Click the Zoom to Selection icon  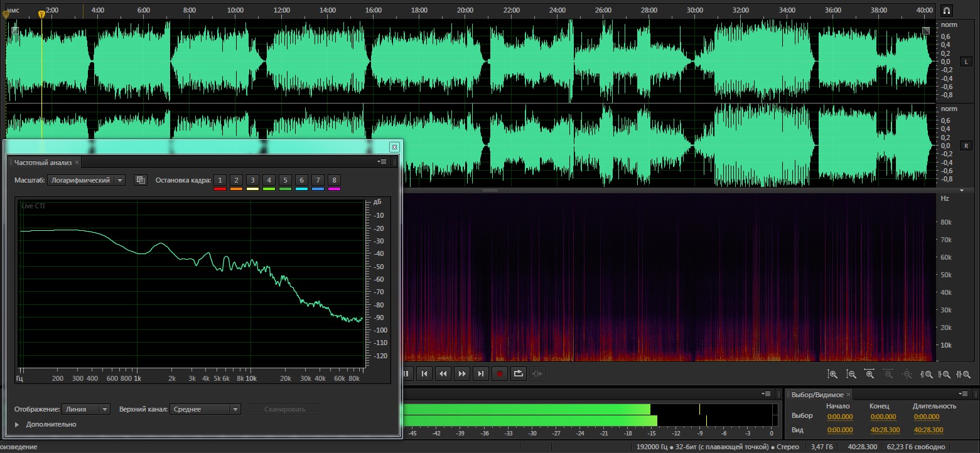pos(963,374)
